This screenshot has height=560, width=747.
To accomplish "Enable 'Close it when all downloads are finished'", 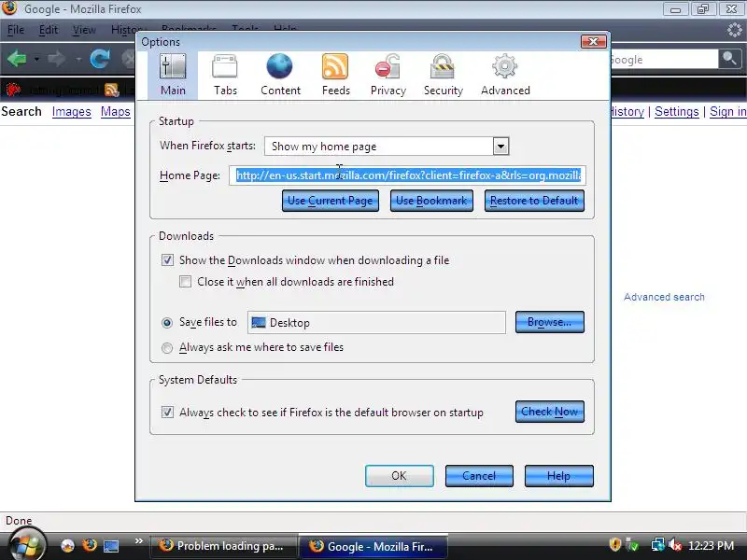I will (185, 282).
